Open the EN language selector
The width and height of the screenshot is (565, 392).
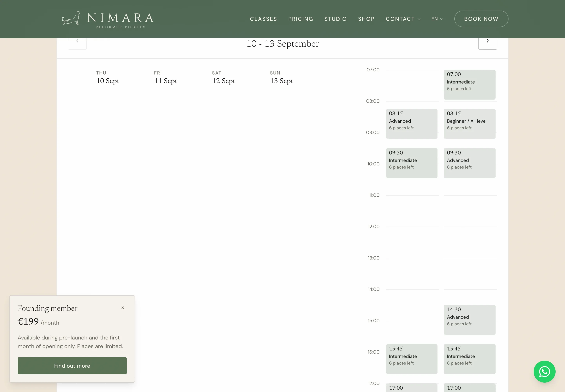437,19
